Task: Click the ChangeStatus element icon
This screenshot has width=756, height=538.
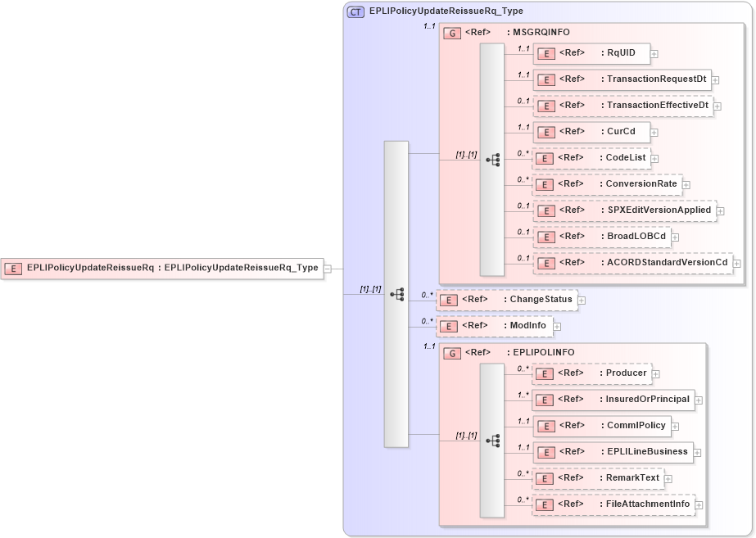Action: (x=448, y=300)
